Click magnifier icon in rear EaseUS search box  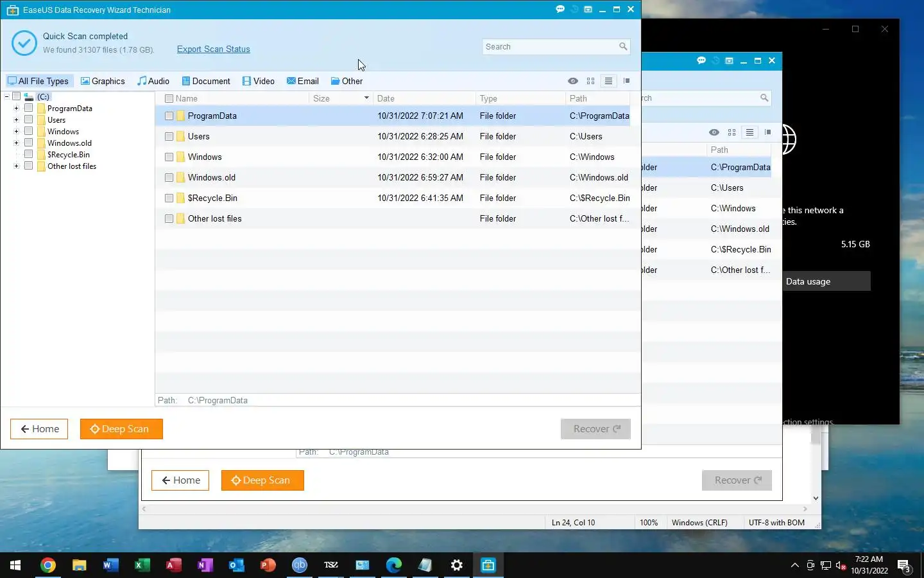[764, 98]
